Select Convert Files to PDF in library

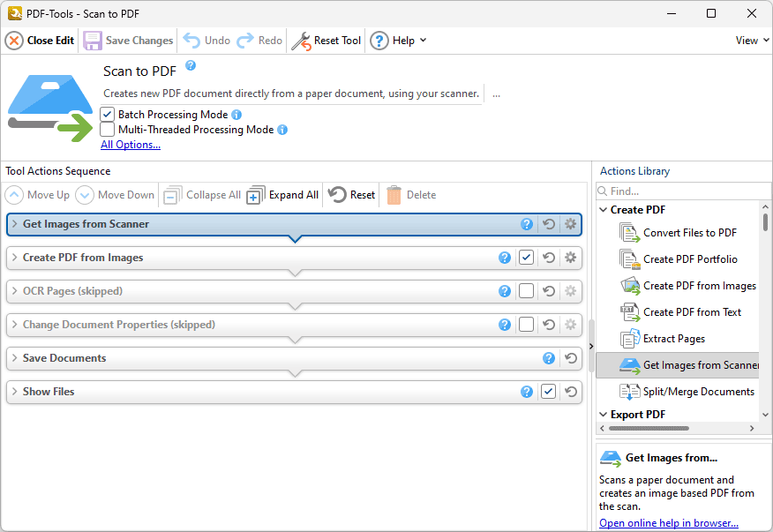pyautogui.click(x=679, y=233)
